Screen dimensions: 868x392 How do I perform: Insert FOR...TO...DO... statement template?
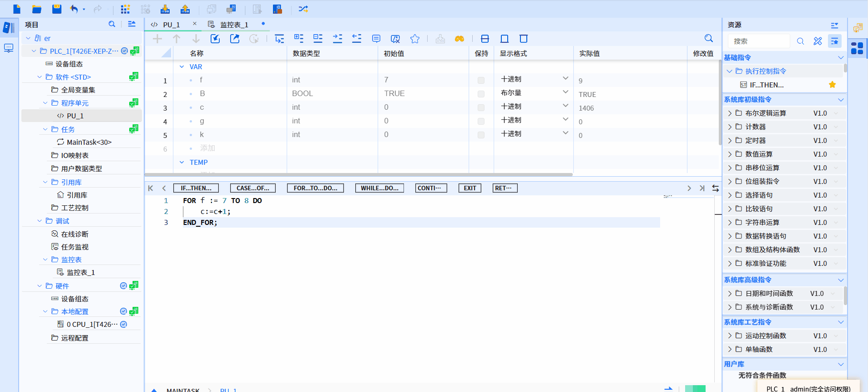[x=315, y=188]
